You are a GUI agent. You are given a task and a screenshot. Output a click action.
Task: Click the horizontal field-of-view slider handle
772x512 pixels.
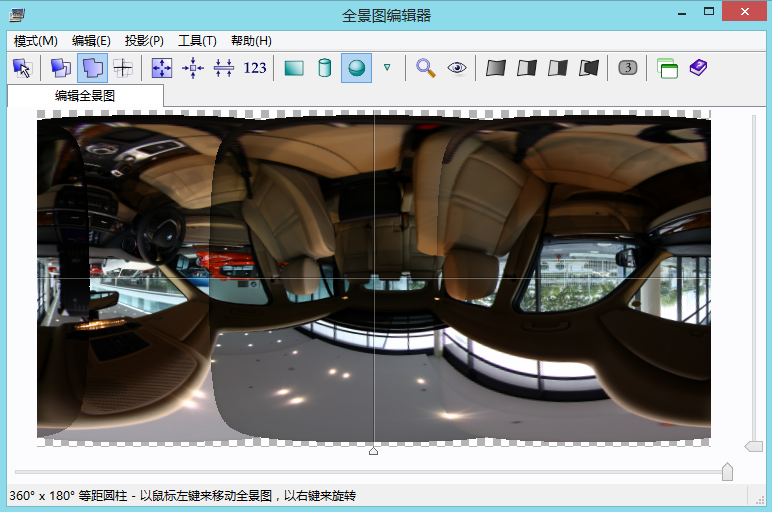tap(727, 471)
